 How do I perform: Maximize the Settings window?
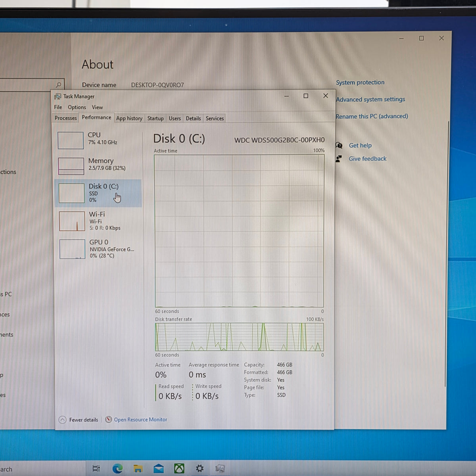point(422,38)
